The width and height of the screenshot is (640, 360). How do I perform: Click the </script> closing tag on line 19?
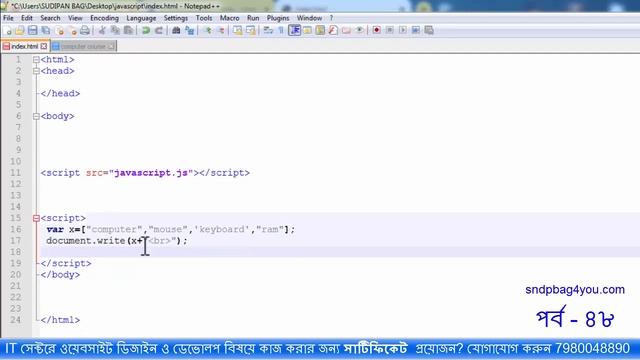click(x=66, y=264)
